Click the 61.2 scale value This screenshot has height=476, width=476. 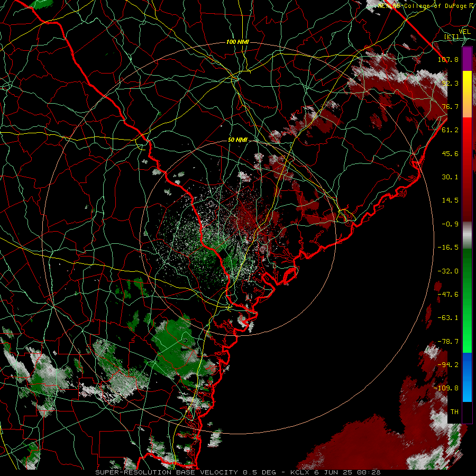[450, 130]
